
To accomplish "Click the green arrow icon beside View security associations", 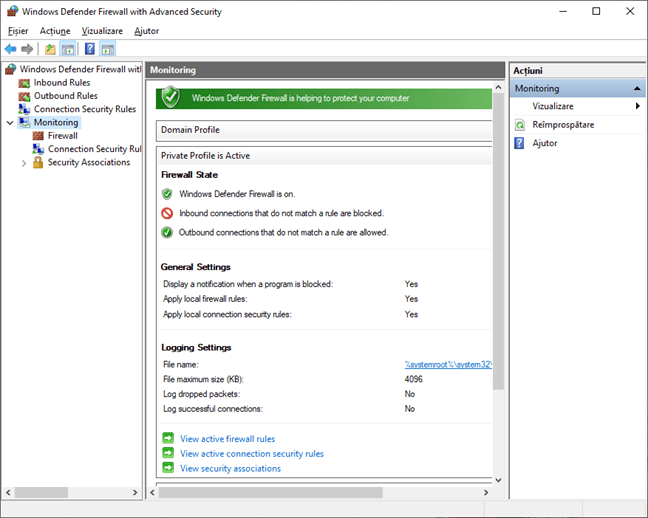I will 168,468.
